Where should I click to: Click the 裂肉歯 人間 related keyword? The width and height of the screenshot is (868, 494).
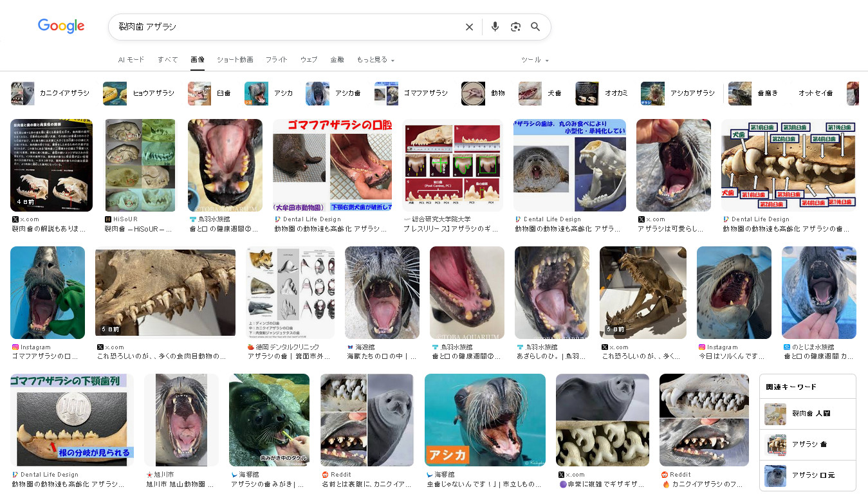[808, 414]
